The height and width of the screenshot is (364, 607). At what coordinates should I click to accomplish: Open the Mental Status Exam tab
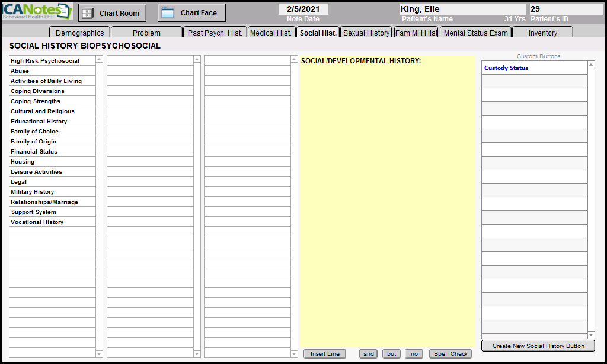[x=475, y=33]
